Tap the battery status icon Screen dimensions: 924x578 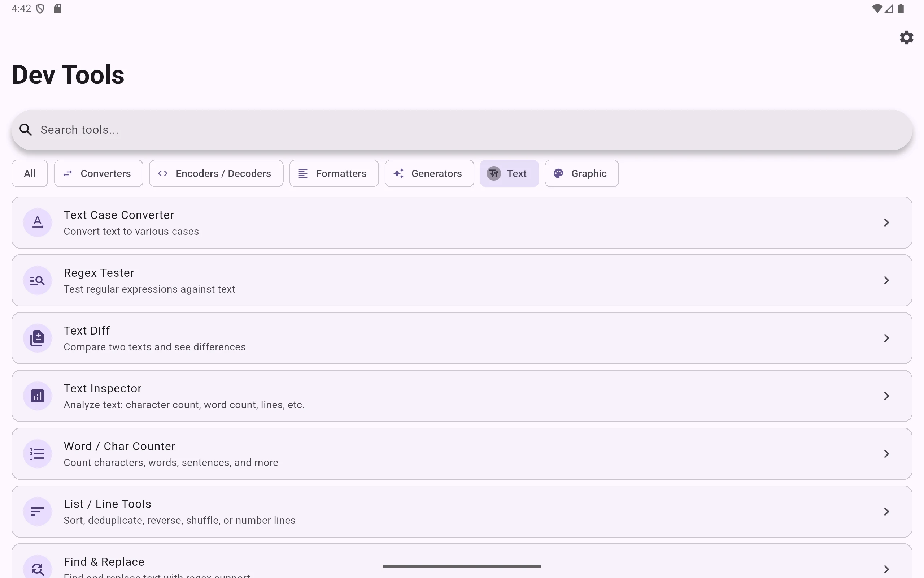(901, 8)
